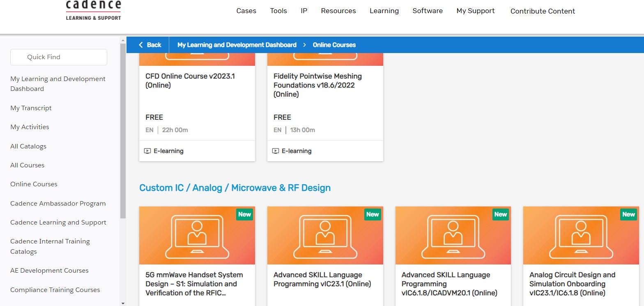Click the Back chevron arrow icon
The width and height of the screenshot is (644, 306).
pyautogui.click(x=141, y=45)
